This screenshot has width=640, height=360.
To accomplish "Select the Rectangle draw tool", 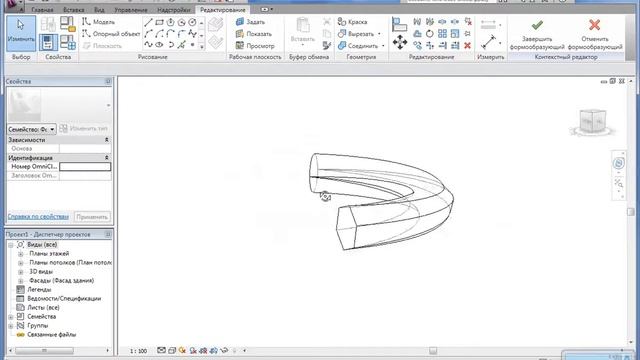I will [159, 22].
